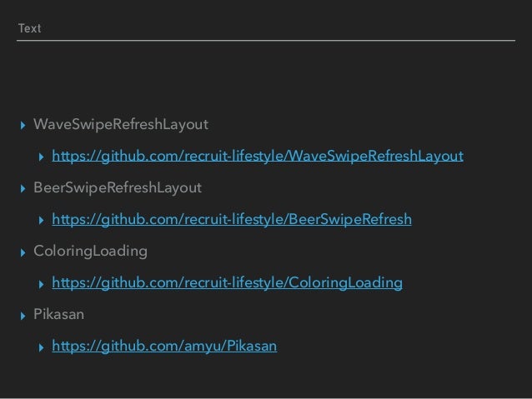This screenshot has width=532, height=399.
Task: Click the horizontal divider under the title
Action: click(266, 40)
